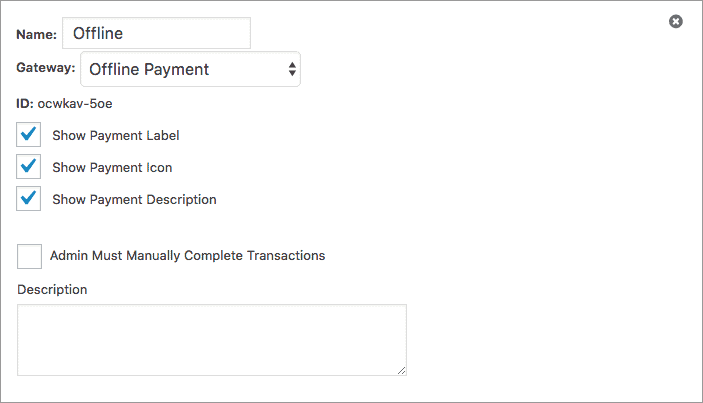Viewport: 703px width, 403px height.
Task: Click the Gateway dropdown up-down arrows
Action: click(x=292, y=69)
